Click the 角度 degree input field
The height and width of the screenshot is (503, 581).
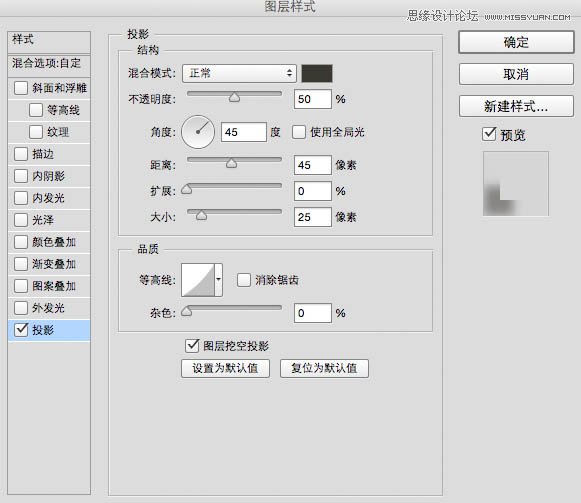(243, 132)
